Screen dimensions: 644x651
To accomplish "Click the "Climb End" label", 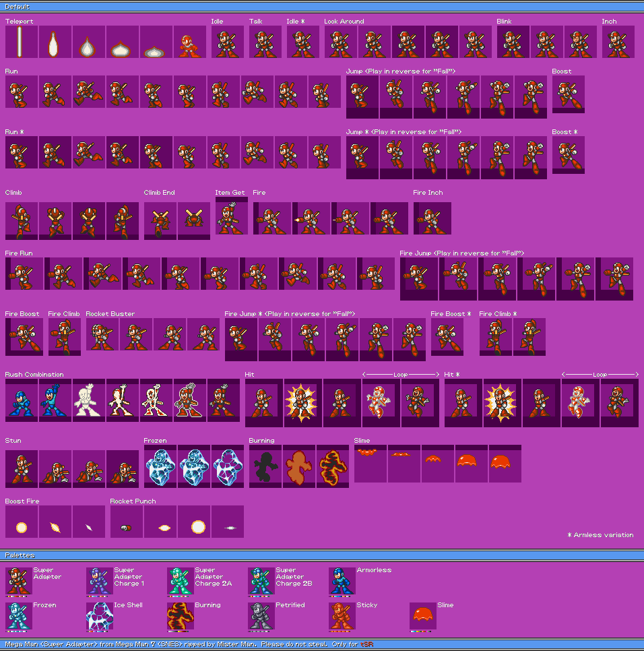I will pyautogui.click(x=160, y=193).
